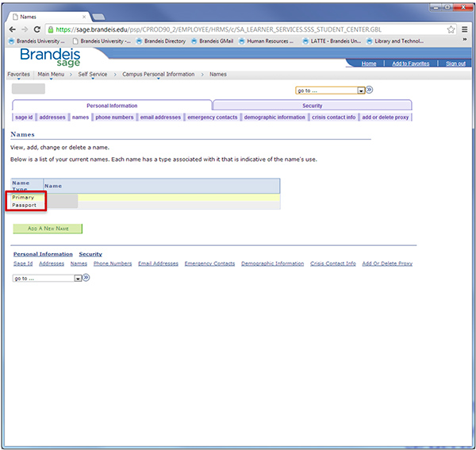Image resolution: width=476 pixels, height=450 pixels.
Task: Click the Names breadcrumb item
Action: 218,75
